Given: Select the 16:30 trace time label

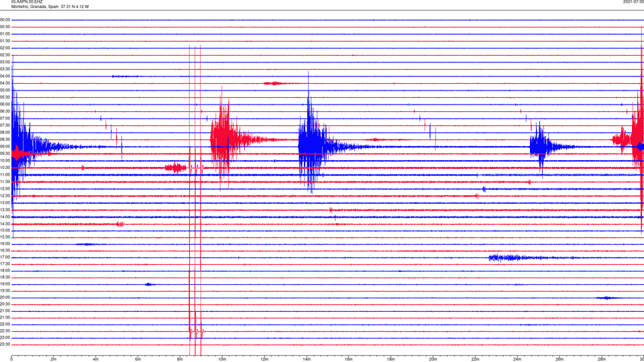Looking at the screenshot, I should 5,251.
